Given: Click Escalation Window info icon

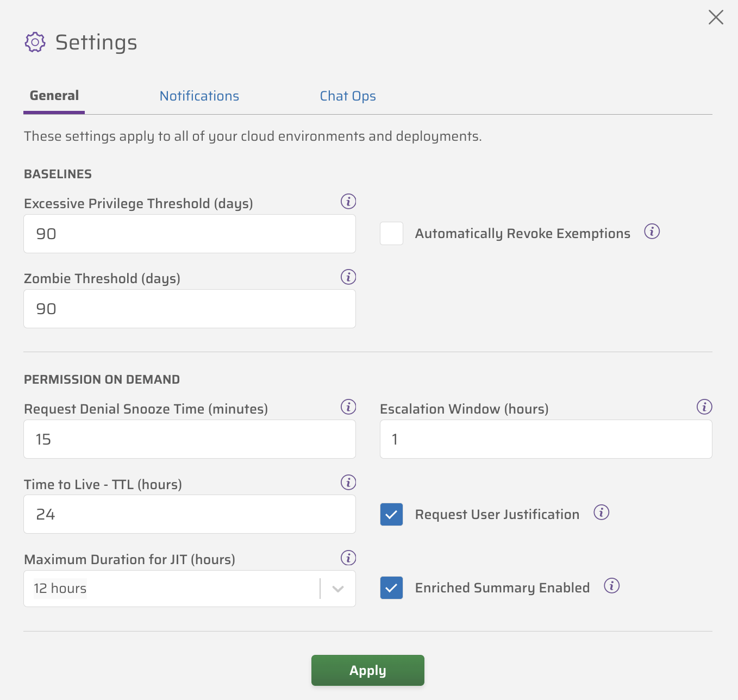Looking at the screenshot, I should (x=704, y=407).
